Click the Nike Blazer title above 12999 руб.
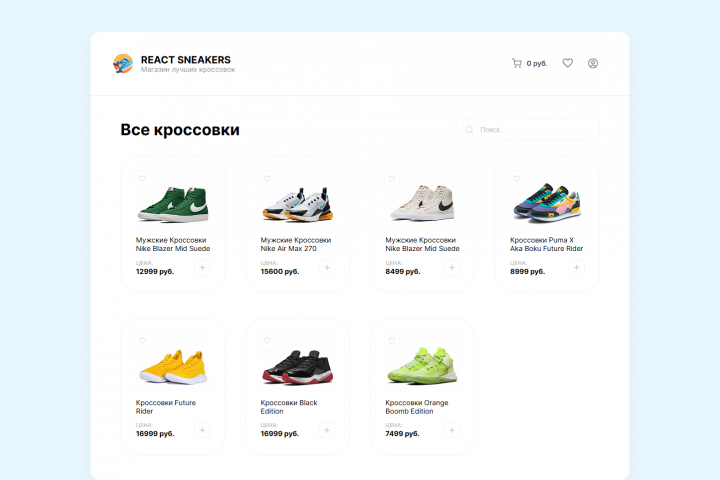Image resolution: width=720 pixels, height=480 pixels. point(173,244)
